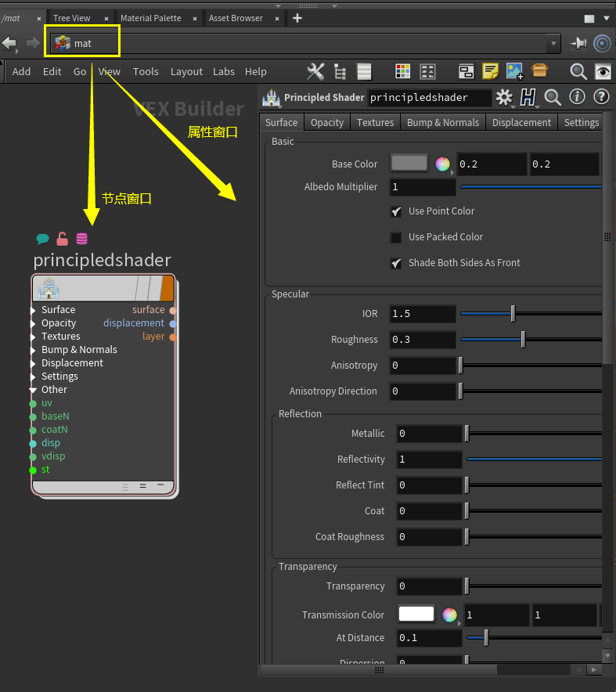Switch to the Bump & Normals tab

point(442,122)
